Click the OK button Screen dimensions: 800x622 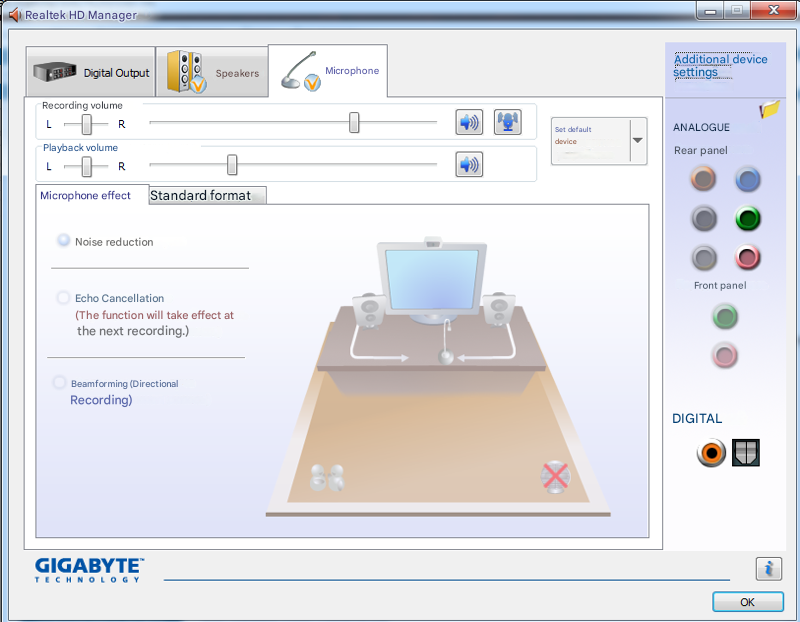click(747, 602)
